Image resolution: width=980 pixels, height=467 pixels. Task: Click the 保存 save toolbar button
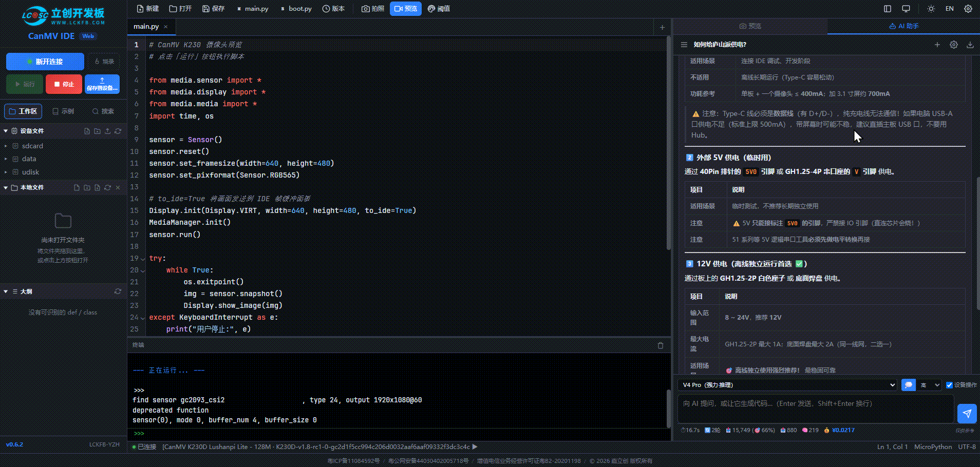tap(214, 9)
